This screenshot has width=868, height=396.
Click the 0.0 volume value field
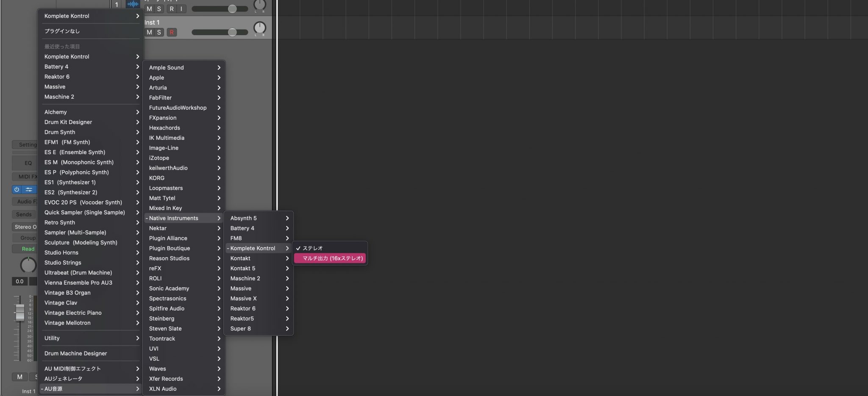[x=19, y=281]
